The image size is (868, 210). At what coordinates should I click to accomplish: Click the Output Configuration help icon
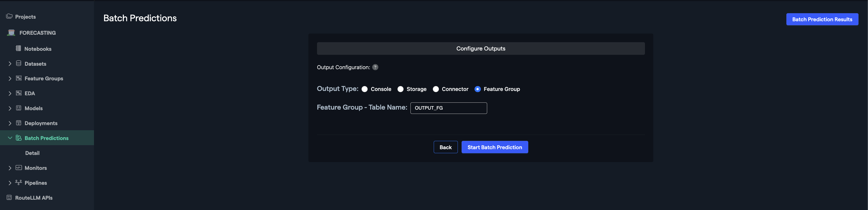point(375,67)
